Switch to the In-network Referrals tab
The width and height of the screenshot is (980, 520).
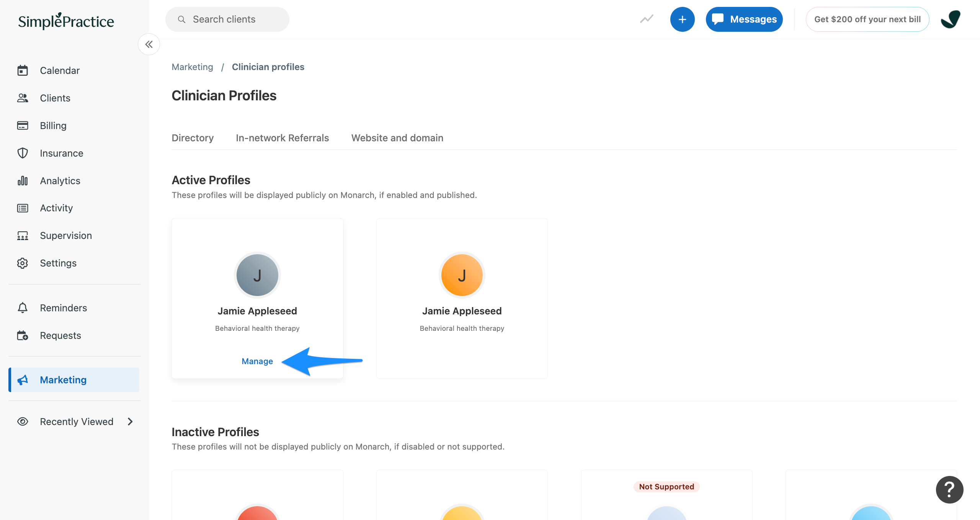(x=282, y=138)
